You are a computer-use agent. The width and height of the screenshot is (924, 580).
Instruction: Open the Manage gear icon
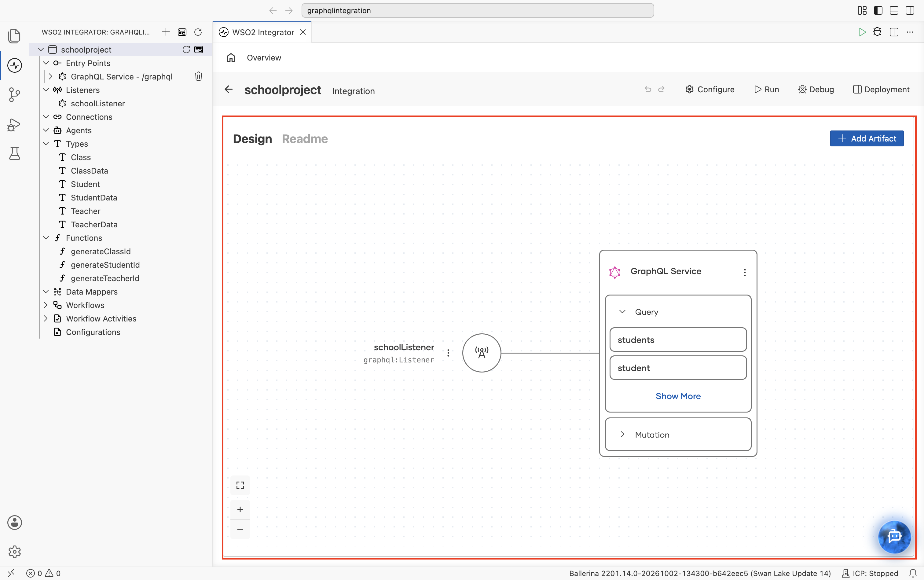tap(15, 552)
